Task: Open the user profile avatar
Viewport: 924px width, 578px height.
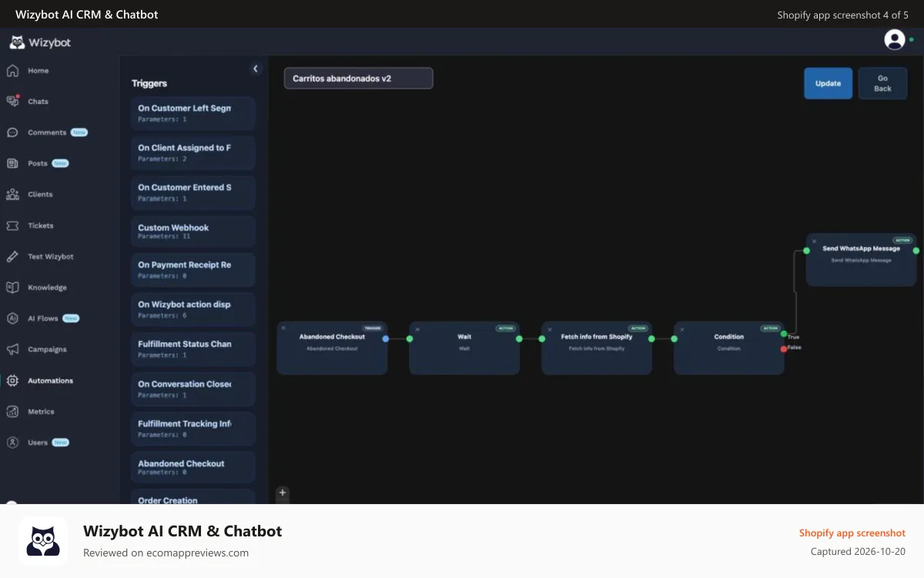Action: pyautogui.click(x=894, y=39)
